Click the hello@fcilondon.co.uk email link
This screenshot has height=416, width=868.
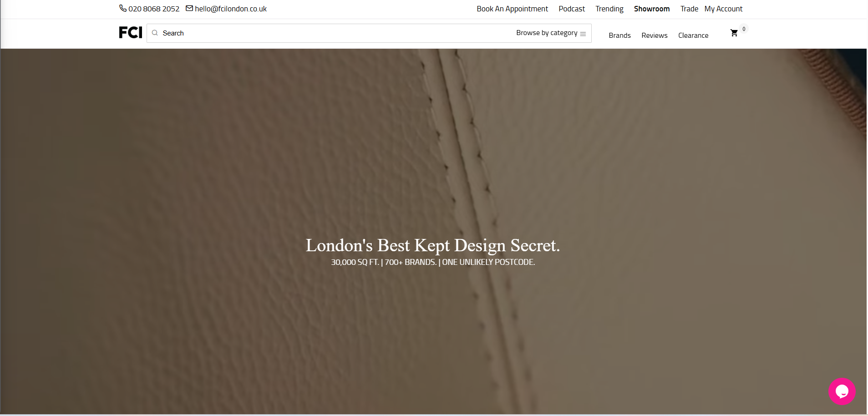point(231,9)
